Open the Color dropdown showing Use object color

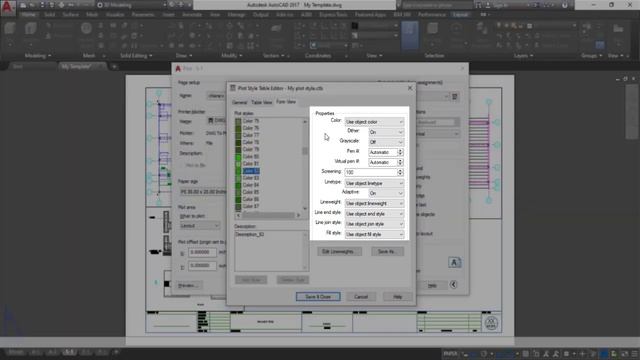coord(374,122)
